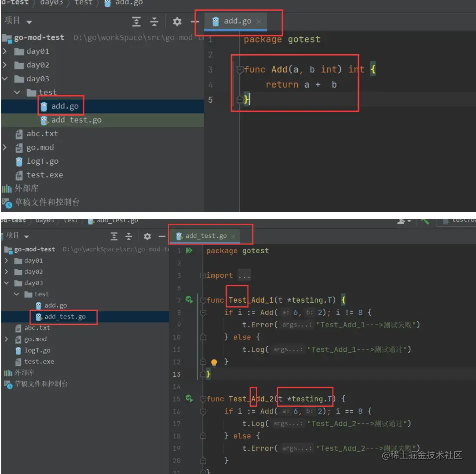
Task: Click the yellow lightbulb quick-fix icon on line 12
Action: pyautogui.click(x=214, y=362)
